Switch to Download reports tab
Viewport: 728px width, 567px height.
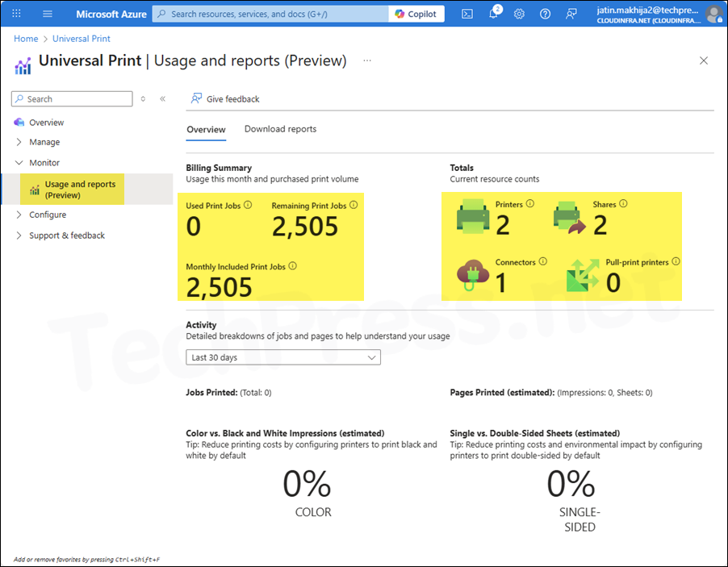(280, 129)
